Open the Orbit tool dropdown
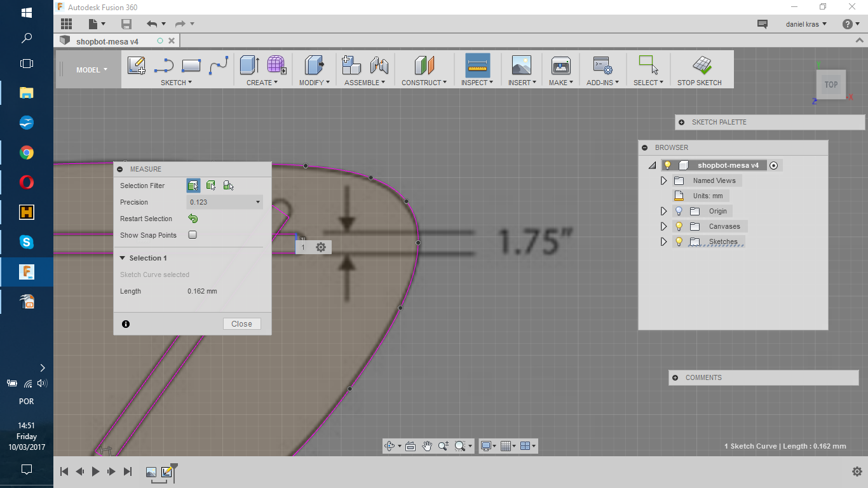The width and height of the screenshot is (868, 488). pos(399,446)
